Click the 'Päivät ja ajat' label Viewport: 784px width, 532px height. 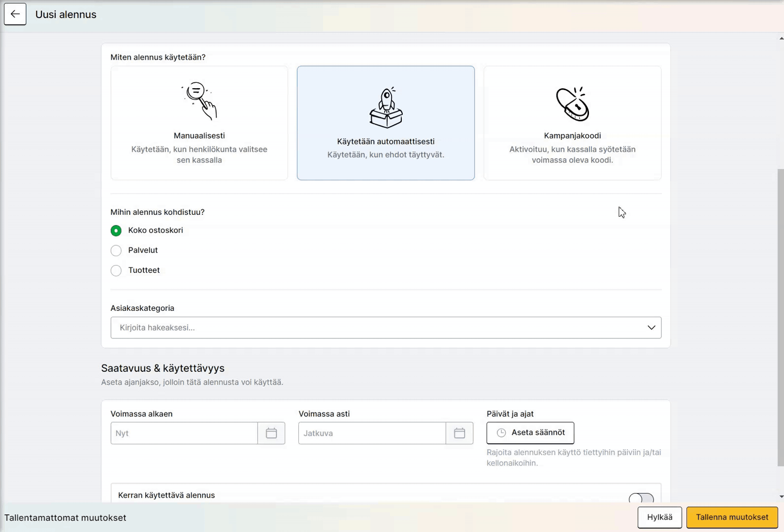point(510,414)
